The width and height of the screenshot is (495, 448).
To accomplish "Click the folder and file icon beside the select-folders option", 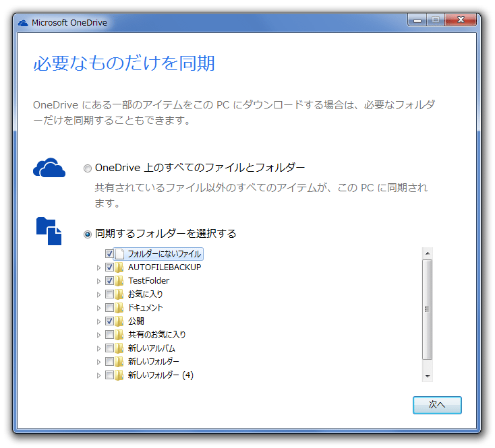I will pyautogui.click(x=49, y=231).
